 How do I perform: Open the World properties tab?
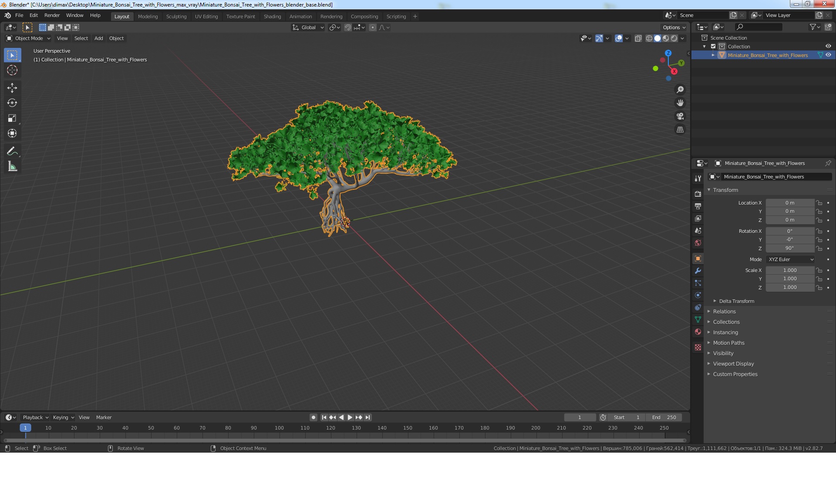coord(698,243)
